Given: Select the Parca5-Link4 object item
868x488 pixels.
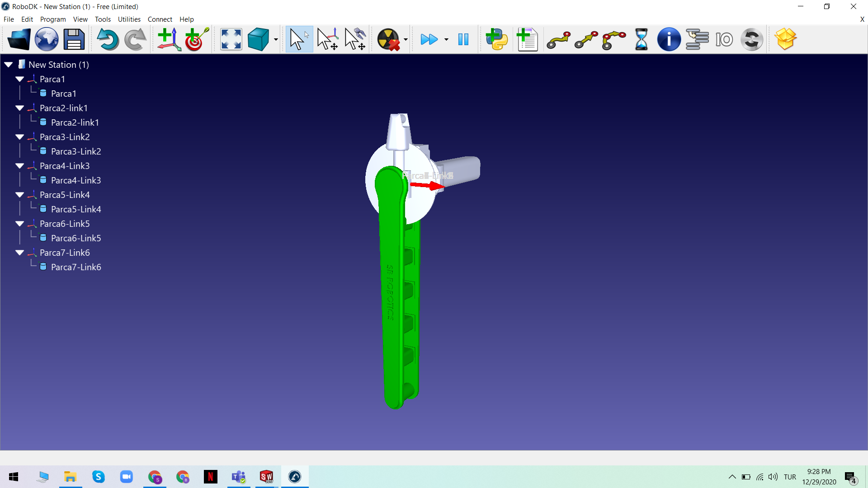Looking at the screenshot, I should pos(76,209).
